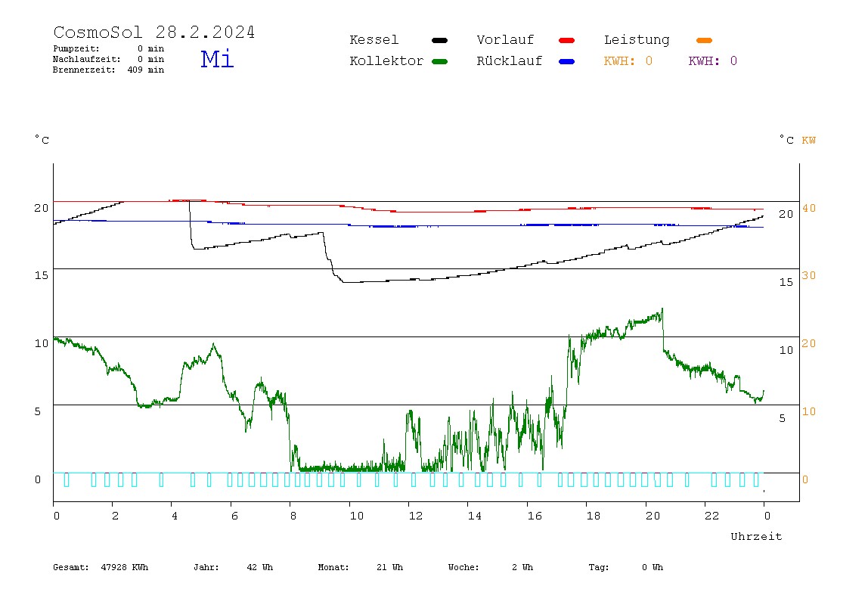868x614 pixels.
Task: Click the "°C" unit label above the right axis
Action: point(786,140)
